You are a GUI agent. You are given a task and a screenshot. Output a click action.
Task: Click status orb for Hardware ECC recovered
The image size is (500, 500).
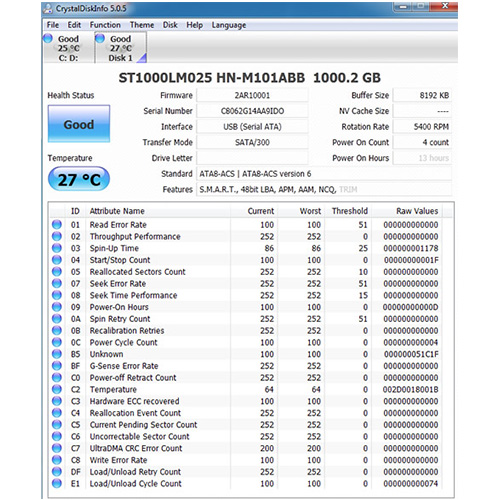57,401
